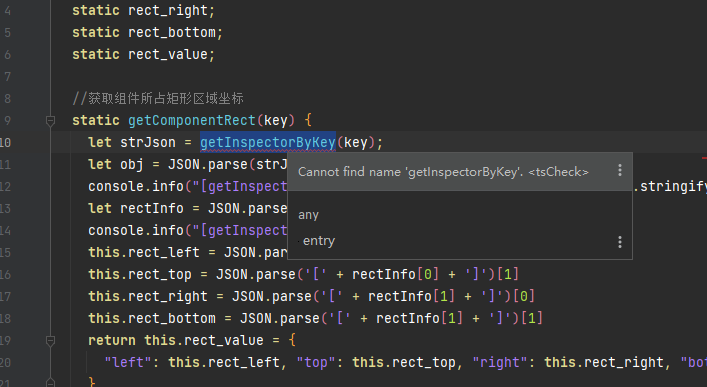Click the getComponentRect method name
The image size is (707, 387).
[x=192, y=120]
